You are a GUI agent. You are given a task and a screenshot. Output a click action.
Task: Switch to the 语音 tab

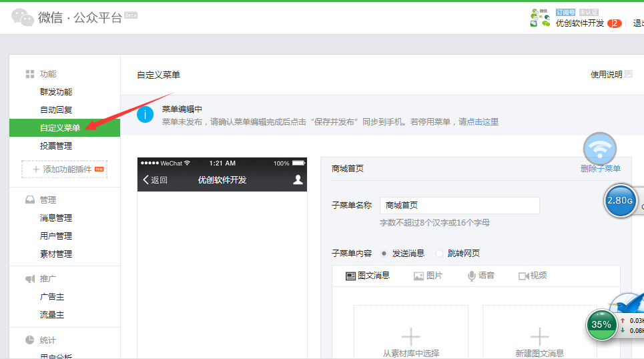click(480, 276)
